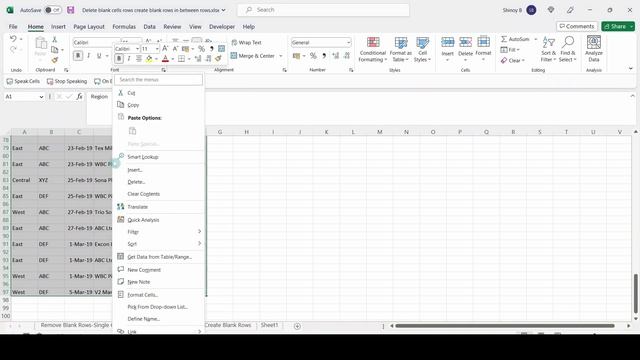Click Speak Cells in quick toolbar

23,81
